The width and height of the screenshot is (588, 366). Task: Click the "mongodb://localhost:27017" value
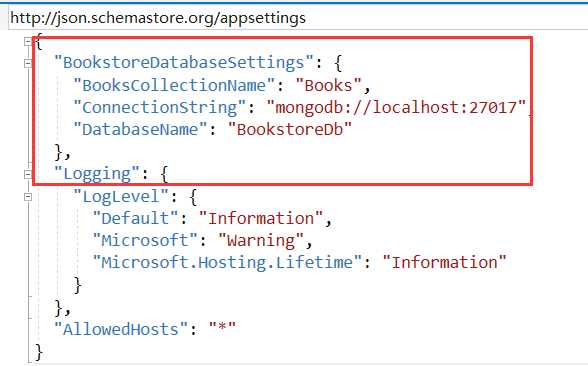tap(396, 108)
